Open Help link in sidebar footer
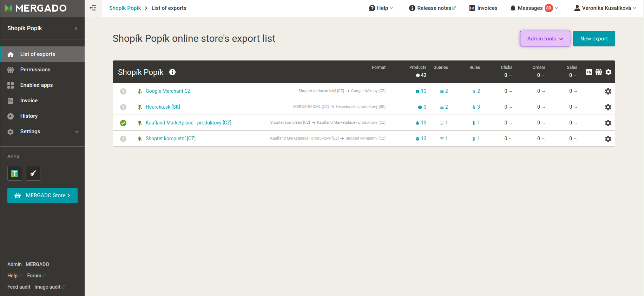644x296 pixels. pyautogui.click(x=14, y=276)
